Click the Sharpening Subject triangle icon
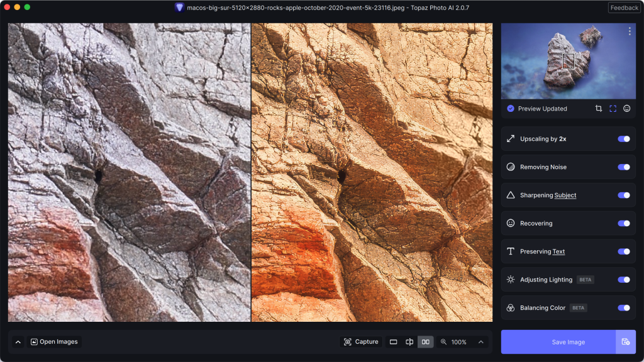644x362 pixels. pyautogui.click(x=511, y=195)
